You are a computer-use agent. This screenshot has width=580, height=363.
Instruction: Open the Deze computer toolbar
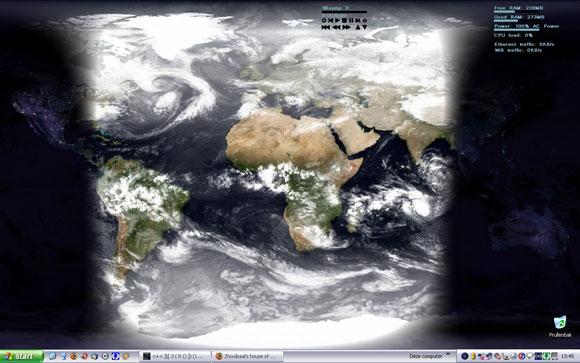tap(426, 356)
